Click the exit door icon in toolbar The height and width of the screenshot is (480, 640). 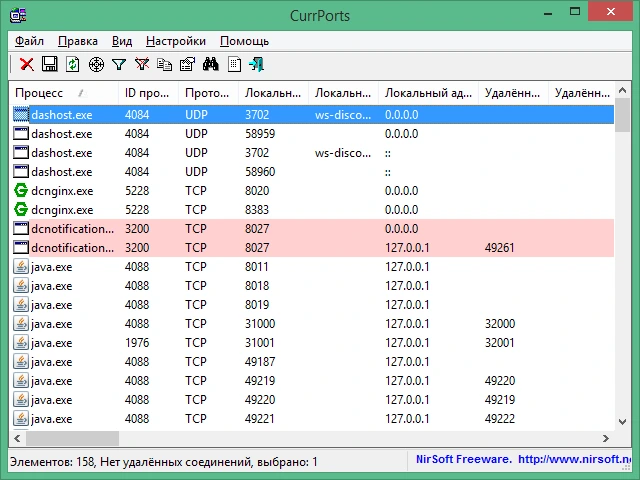coord(256,64)
